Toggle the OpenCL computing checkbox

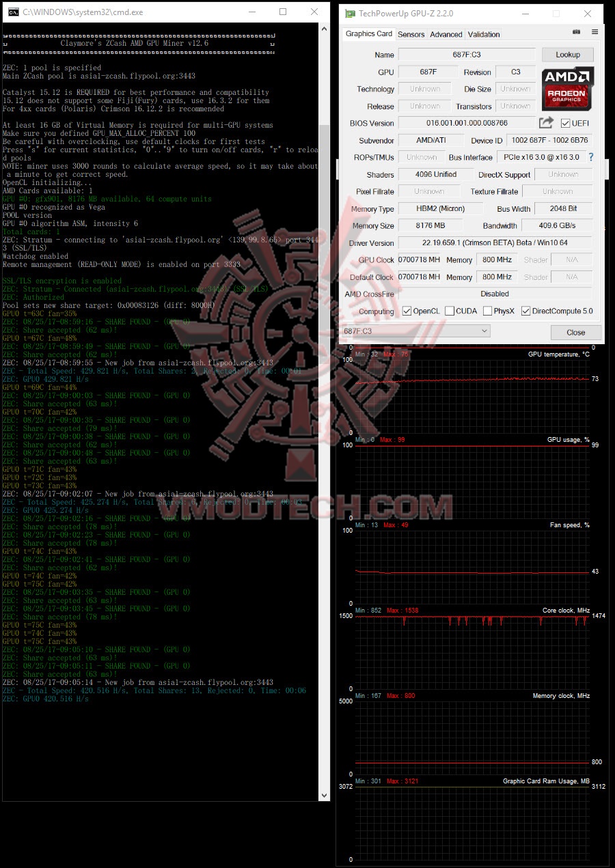(x=407, y=311)
